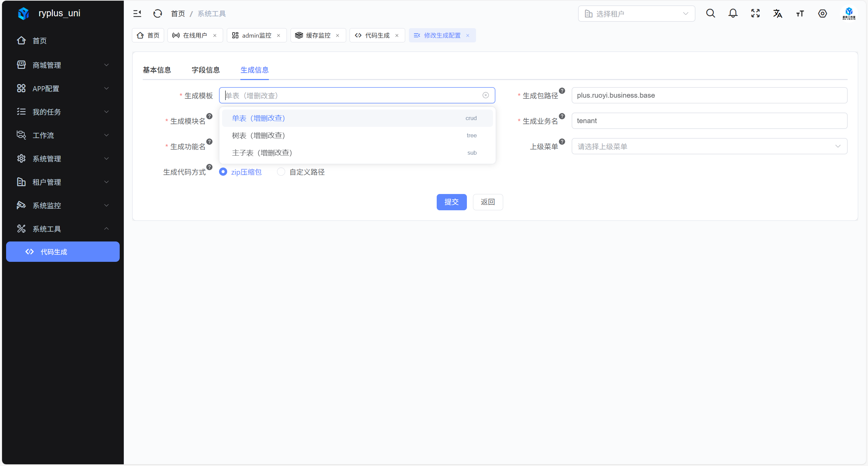Image resolution: width=868 pixels, height=466 pixels.
Task: Click the 提交 button
Action: pos(451,202)
